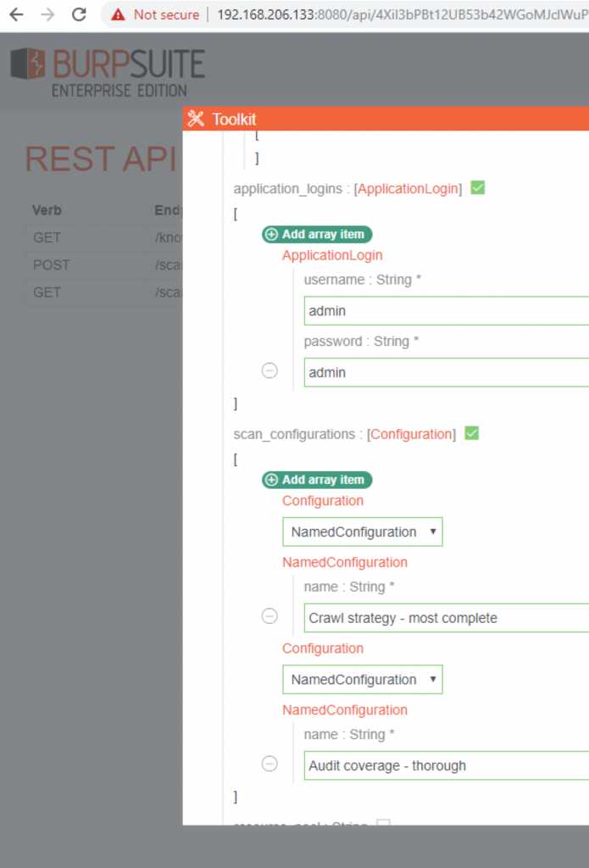Click the browser back arrow
The image size is (589, 868).
(16, 14)
